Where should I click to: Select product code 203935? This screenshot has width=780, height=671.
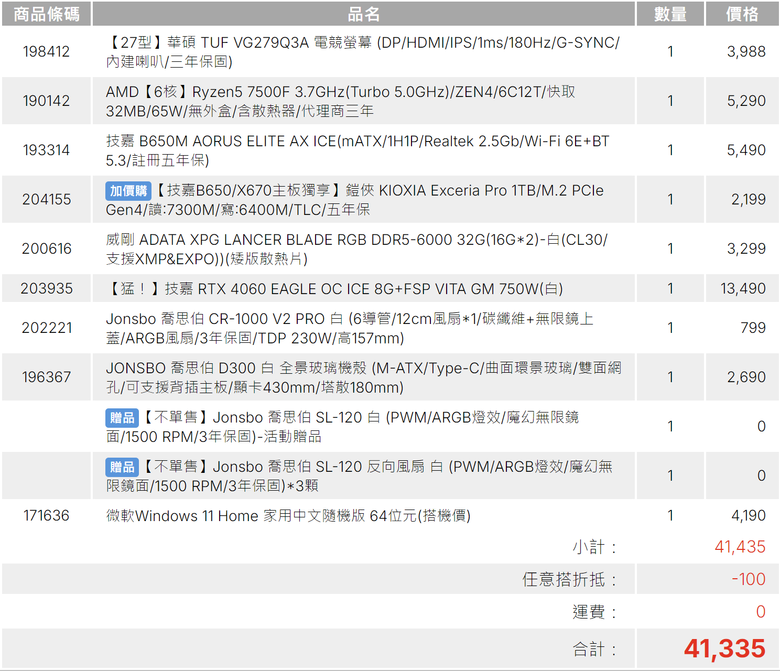46,288
